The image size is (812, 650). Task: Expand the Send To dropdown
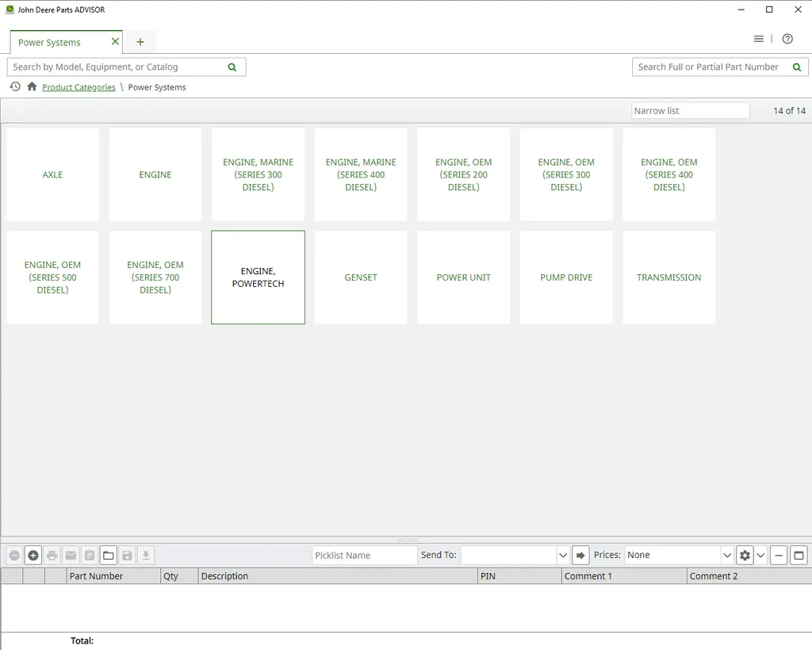563,556
